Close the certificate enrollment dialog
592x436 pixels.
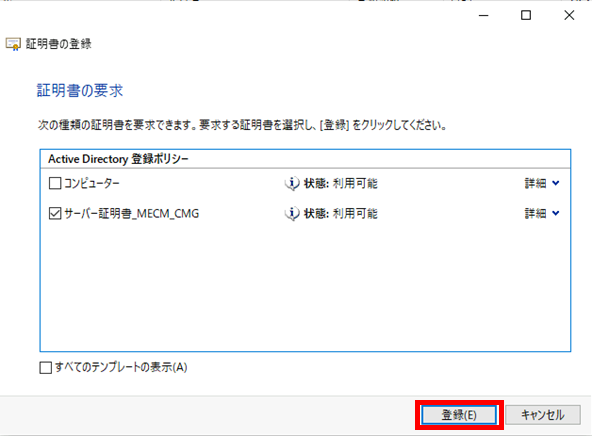(x=569, y=15)
